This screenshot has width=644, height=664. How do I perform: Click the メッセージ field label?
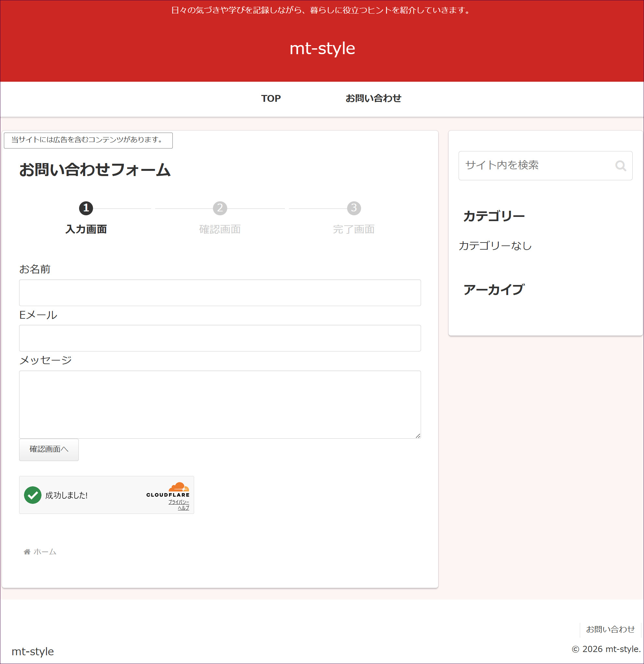[x=45, y=360]
